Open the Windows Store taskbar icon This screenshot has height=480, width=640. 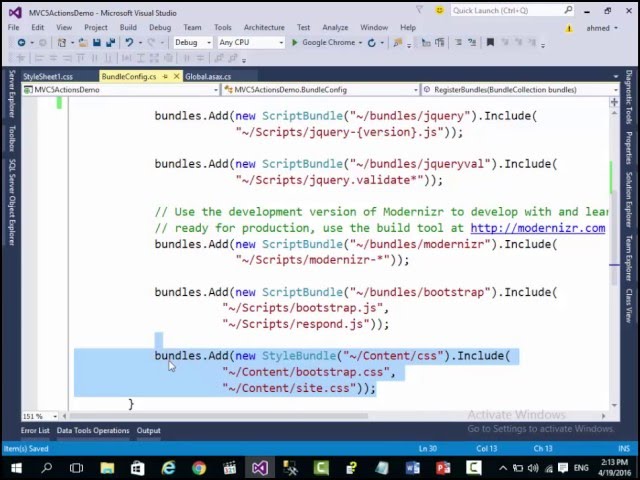click(x=138, y=468)
